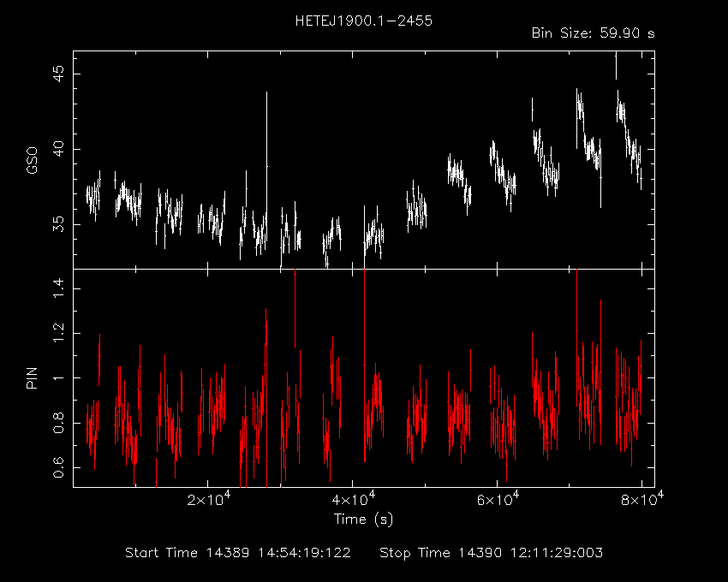Click the PIN axis value 0.6
The width and height of the screenshot is (728, 582).
click(x=59, y=468)
